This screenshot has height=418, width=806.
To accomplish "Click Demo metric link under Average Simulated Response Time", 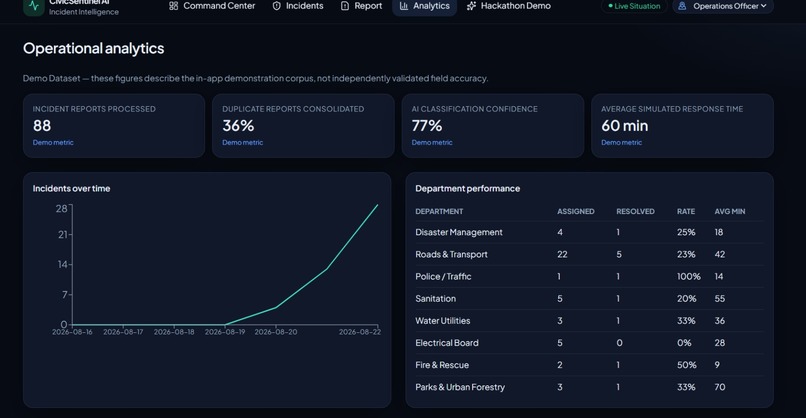I will tap(621, 142).
